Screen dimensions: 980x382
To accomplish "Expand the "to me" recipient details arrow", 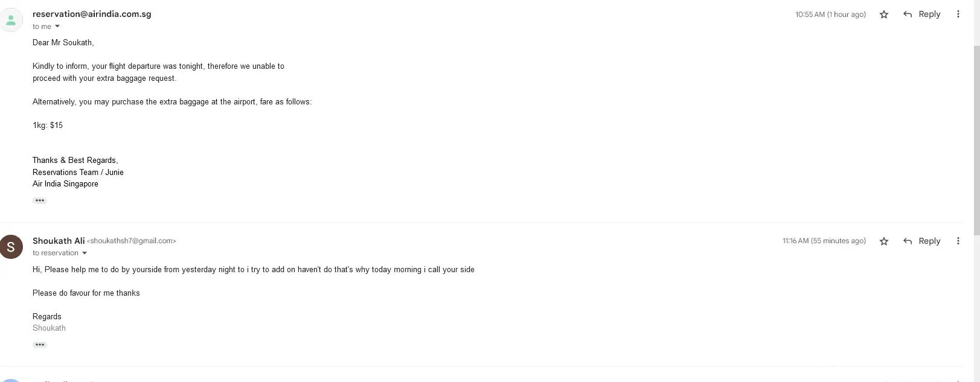I will coord(57,27).
